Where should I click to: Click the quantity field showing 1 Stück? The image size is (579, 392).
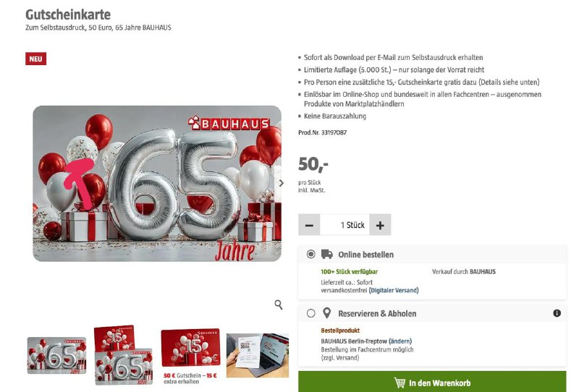(345, 225)
